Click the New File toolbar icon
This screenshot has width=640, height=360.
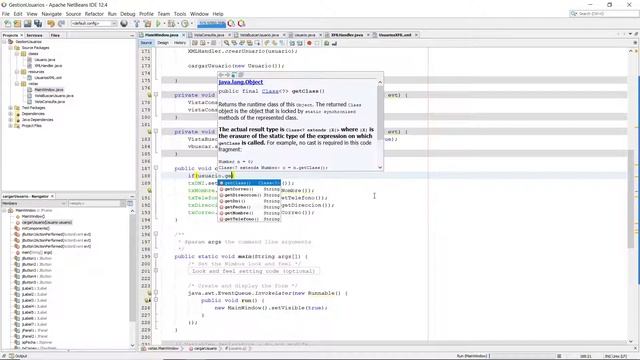click(8, 24)
